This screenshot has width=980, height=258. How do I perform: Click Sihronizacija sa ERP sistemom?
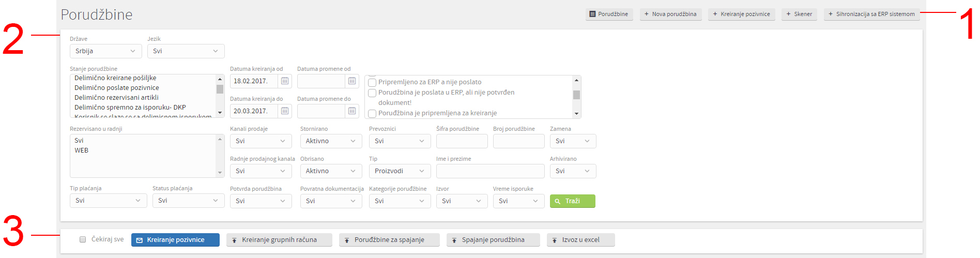tap(871, 14)
